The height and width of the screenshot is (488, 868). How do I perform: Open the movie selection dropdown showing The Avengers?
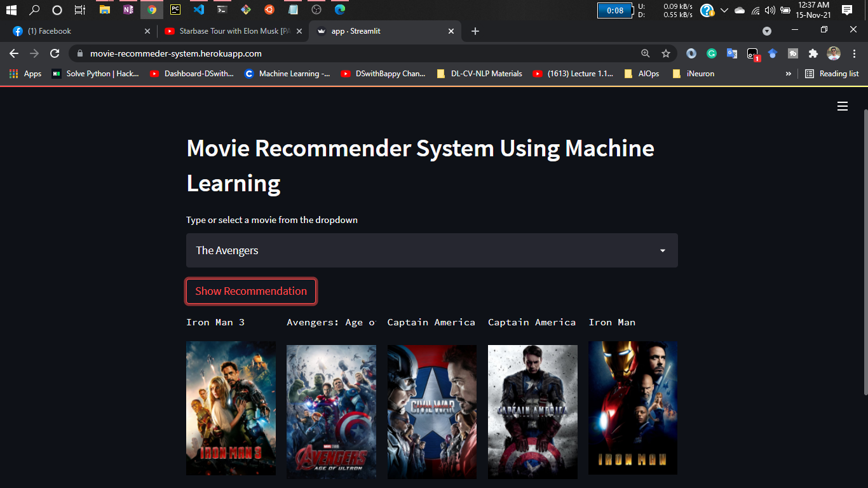(x=432, y=250)
